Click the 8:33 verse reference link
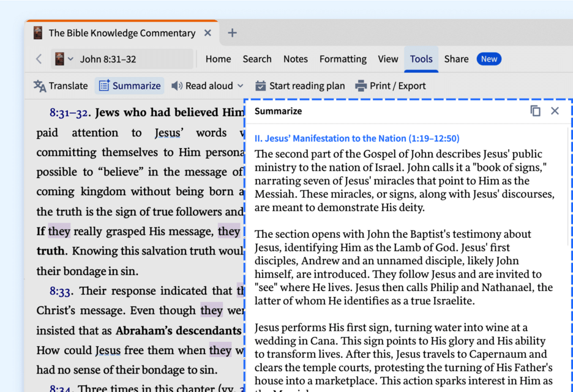 coord(60,291)
